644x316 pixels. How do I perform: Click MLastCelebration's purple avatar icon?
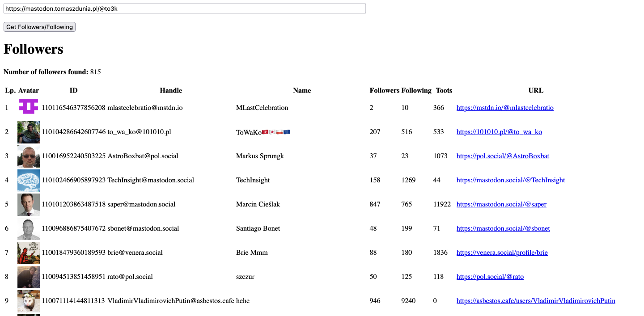(29, 107)
